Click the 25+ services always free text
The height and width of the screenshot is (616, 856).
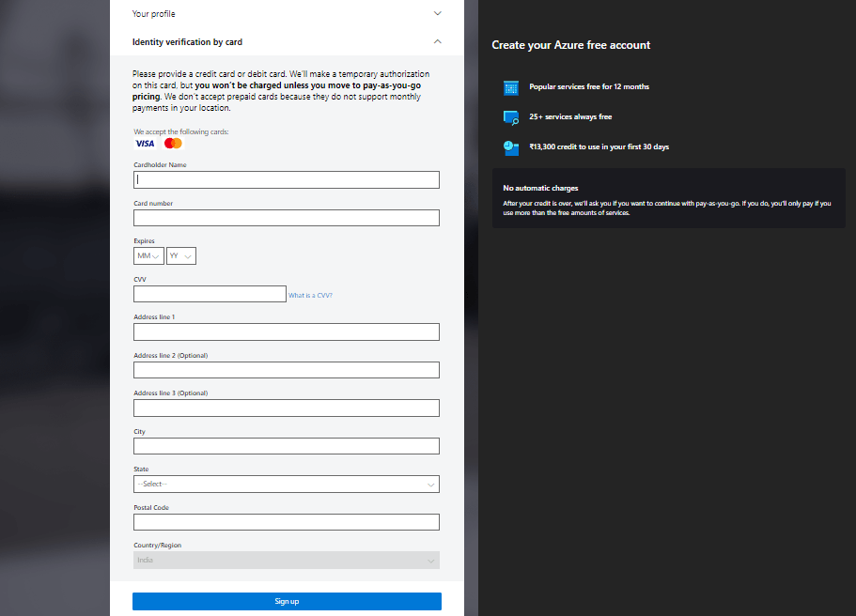point(570,116)
